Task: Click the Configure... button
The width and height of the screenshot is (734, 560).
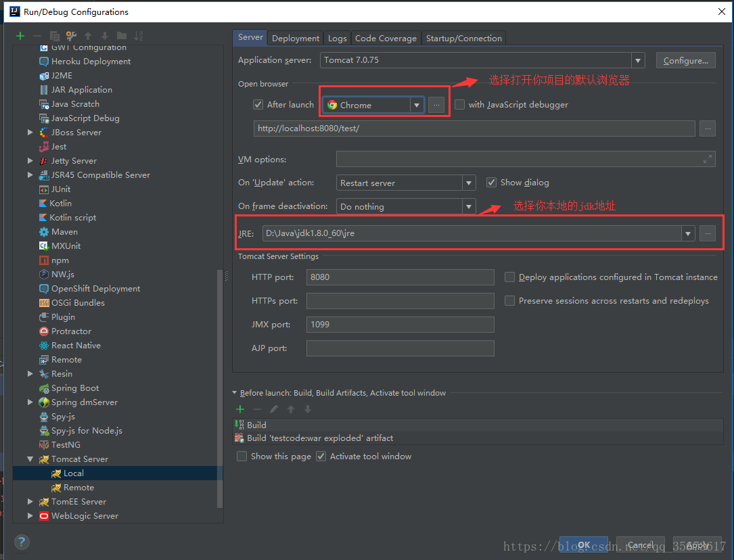Action: pyautogui.click(x=686, y=60)
